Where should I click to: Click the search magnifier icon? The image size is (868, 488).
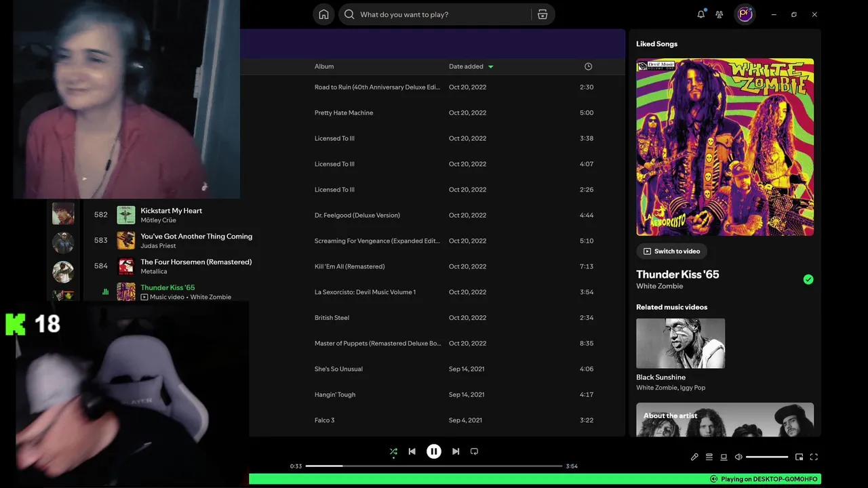click(349, 14)
